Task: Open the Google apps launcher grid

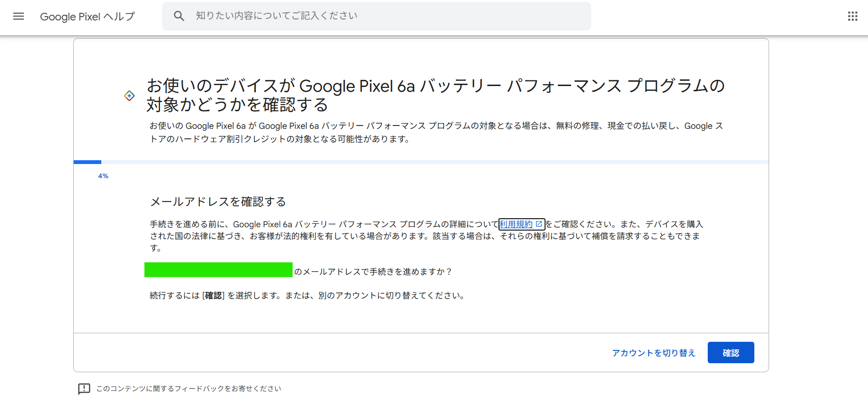Action: [x=852, y=16]
